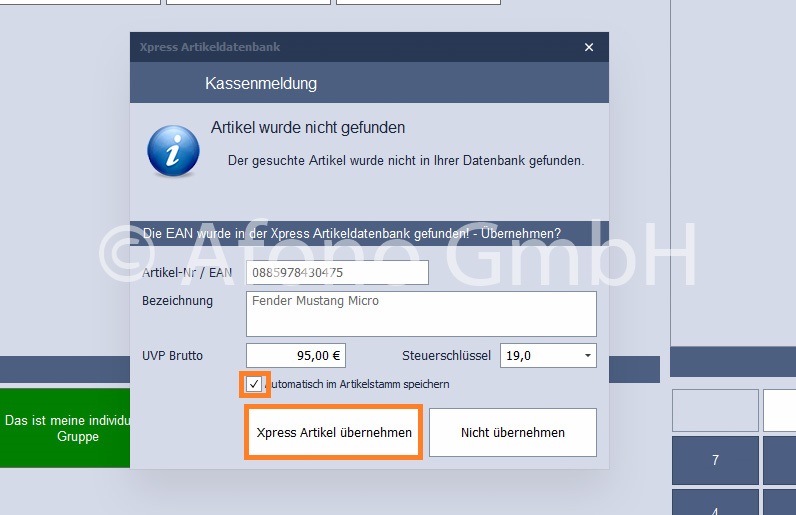Screen dimensions: 796x515
Task: Click the 'Die EAN wurde' notification banner
Action: [x=370, y=234]
